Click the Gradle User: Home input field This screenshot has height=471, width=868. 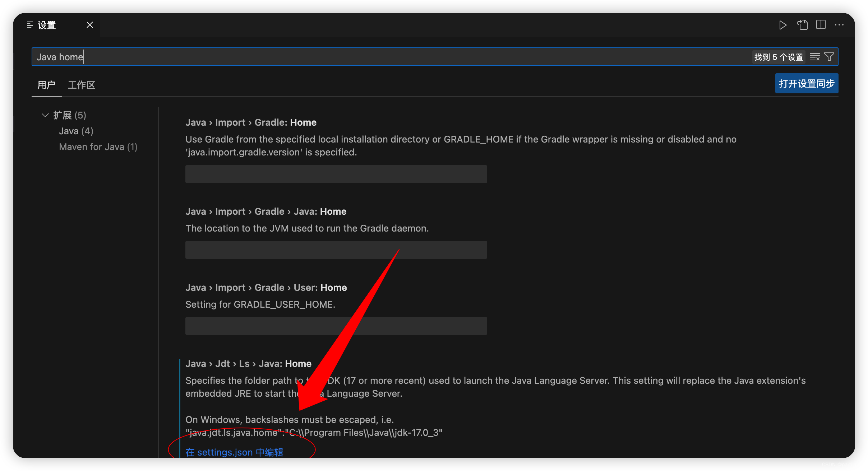(x=336, y=326)
